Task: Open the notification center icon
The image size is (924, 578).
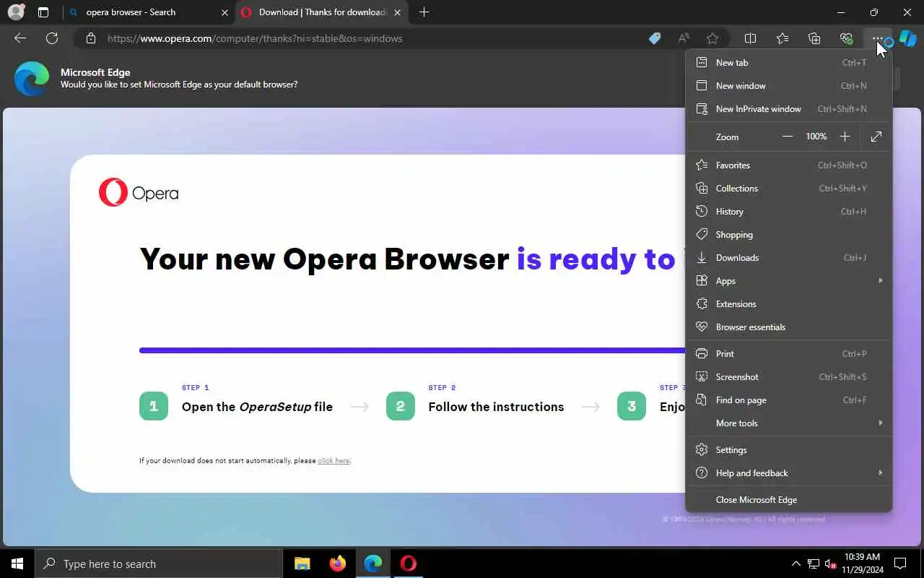Action: pyautogui.click(x=900, y=564)
